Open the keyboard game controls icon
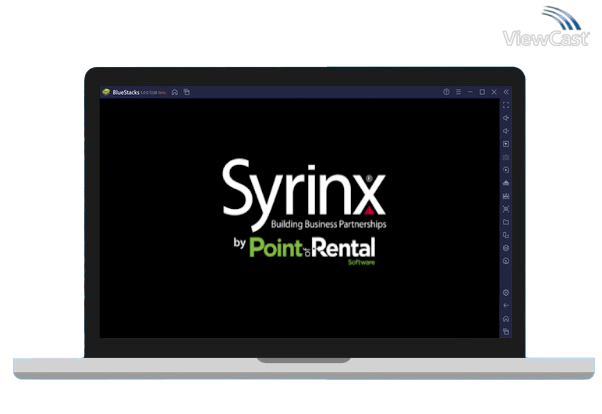This screenshot has height=414, width=602. point(506,157)
